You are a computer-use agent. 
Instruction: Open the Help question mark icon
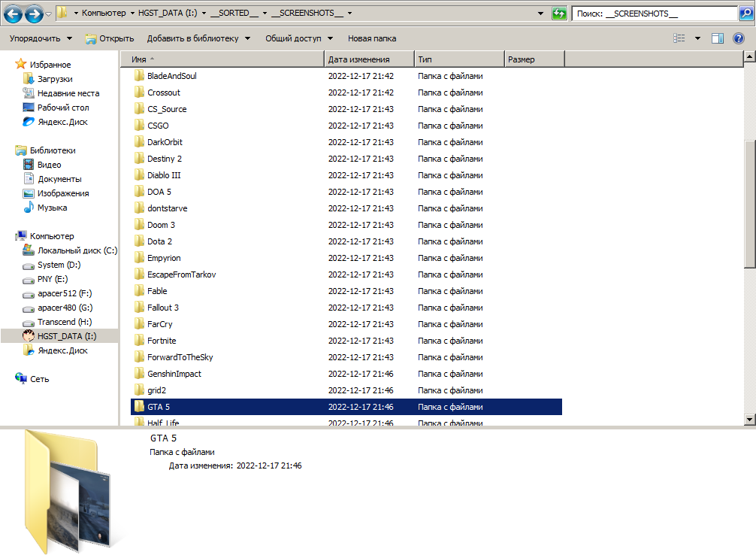738,38
